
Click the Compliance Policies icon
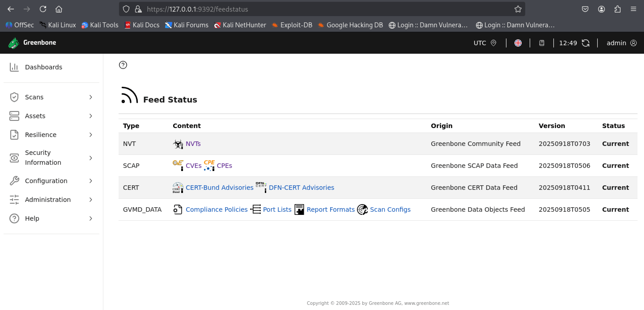pos(178,210)
